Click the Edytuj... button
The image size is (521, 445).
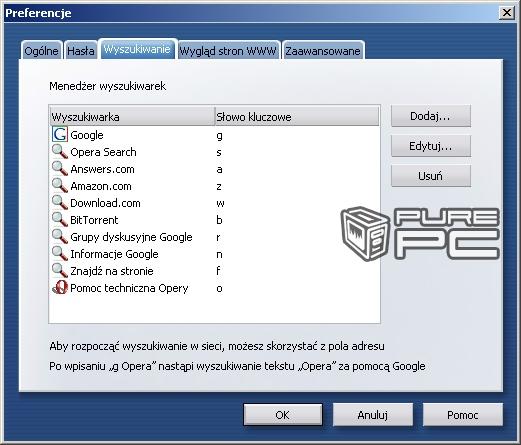pos(431,146)
